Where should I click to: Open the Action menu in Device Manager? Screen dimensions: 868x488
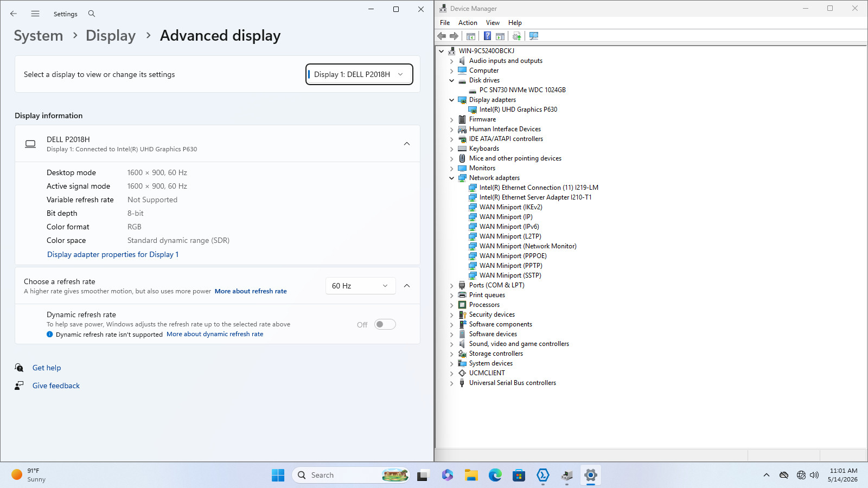coord(468,23)
